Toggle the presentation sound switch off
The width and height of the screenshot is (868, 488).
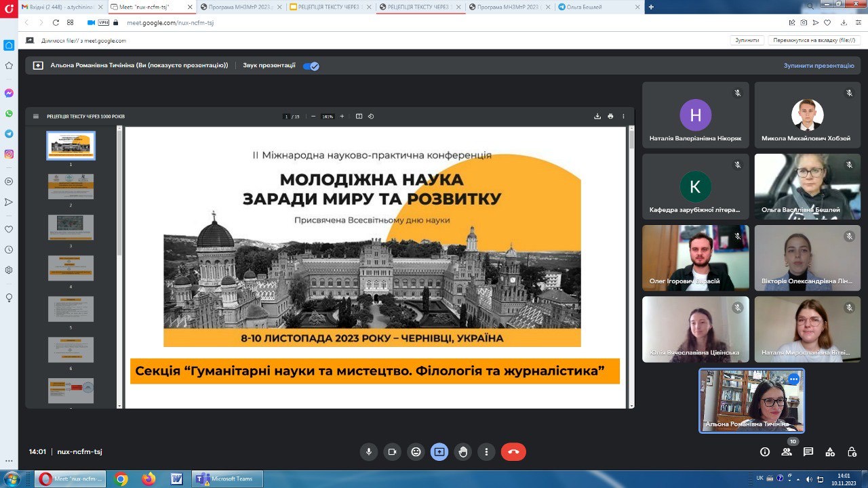pyautogui.click(x=310, y=65)
